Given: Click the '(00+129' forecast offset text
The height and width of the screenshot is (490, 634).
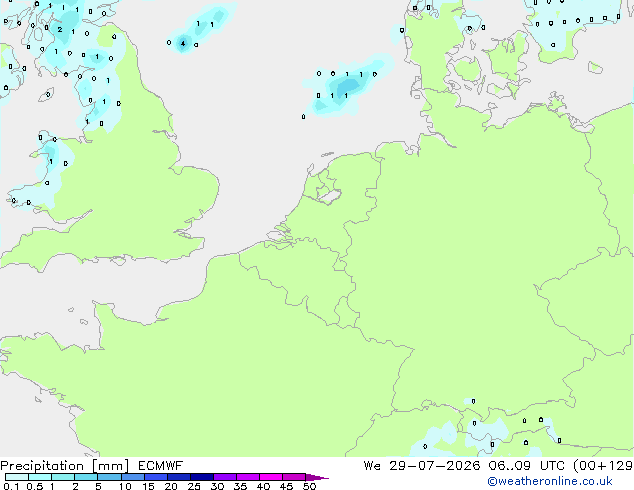Looking at the screenshot, I should coord(603,466).
